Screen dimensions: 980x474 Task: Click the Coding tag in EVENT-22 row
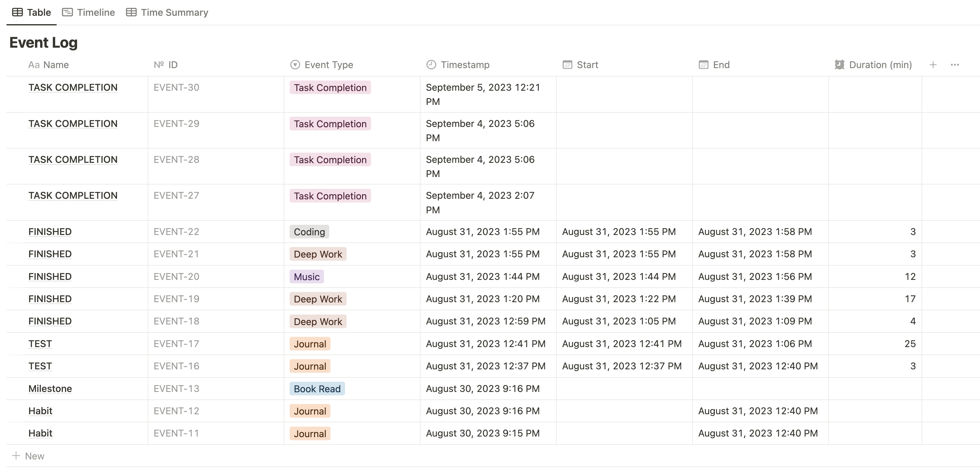309,232
